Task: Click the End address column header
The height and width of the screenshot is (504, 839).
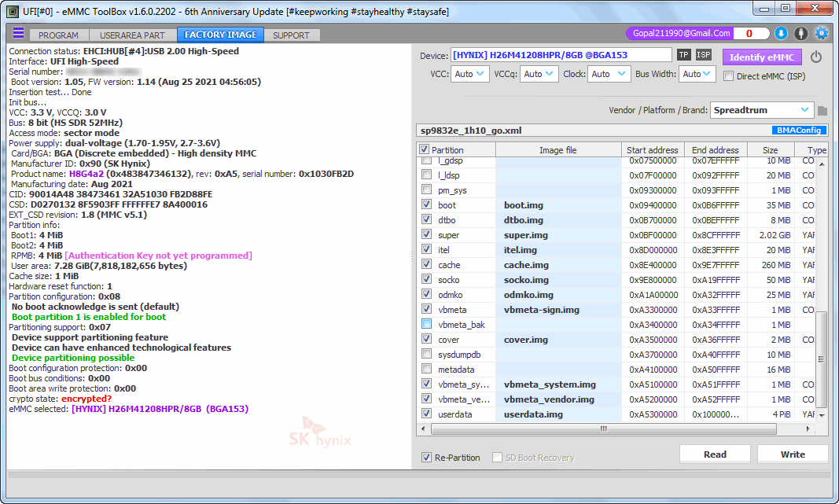Action: pyautogui.click(x=716, y=150)
